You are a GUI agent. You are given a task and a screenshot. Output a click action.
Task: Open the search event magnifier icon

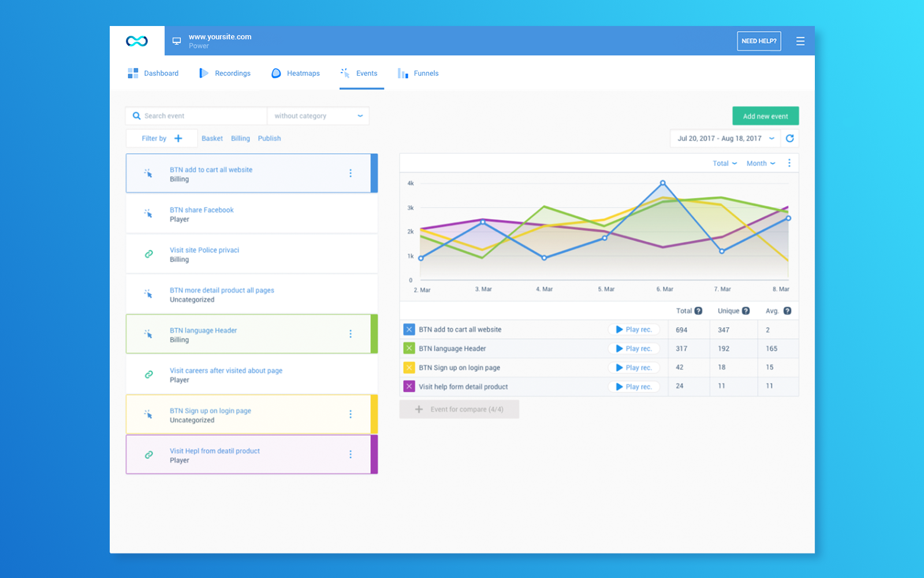(136, 116)
